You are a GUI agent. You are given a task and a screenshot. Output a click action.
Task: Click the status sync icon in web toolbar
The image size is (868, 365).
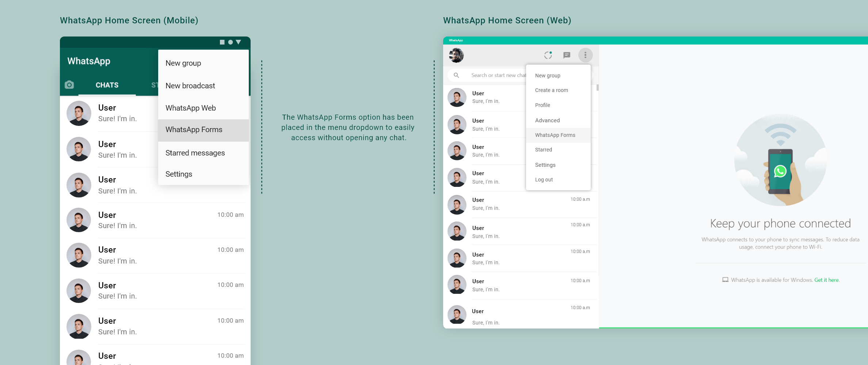[548, 55]
